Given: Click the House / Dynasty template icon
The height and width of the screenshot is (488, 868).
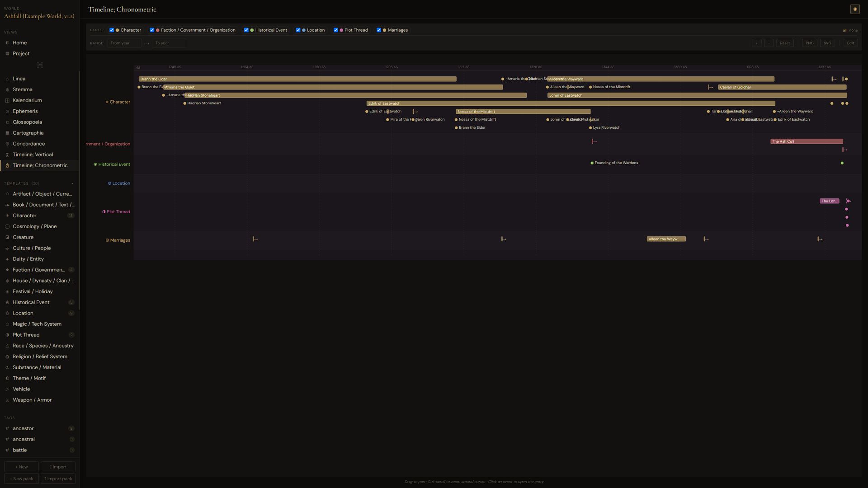Looking at the screenshot, I should pos(7,281).
